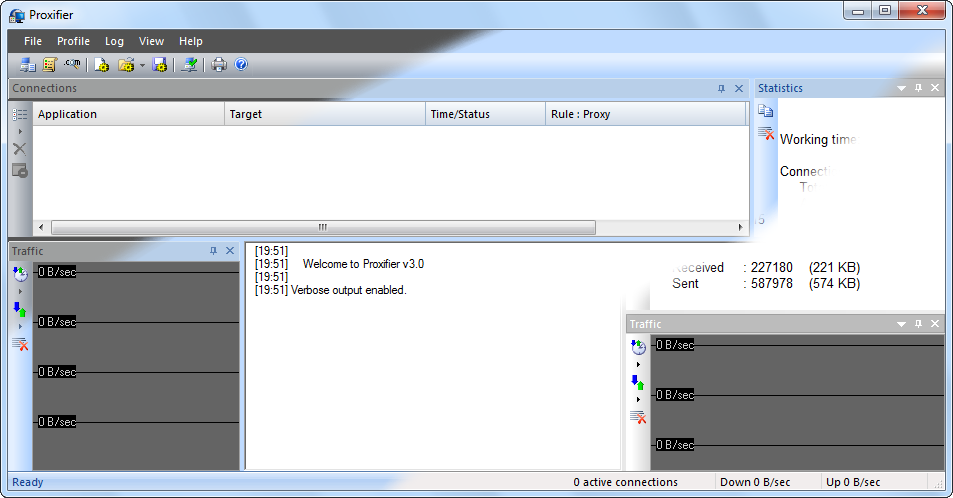Open Name Resolution (.com) settings icon
The image size is (953, 498).
click(72, 65)
